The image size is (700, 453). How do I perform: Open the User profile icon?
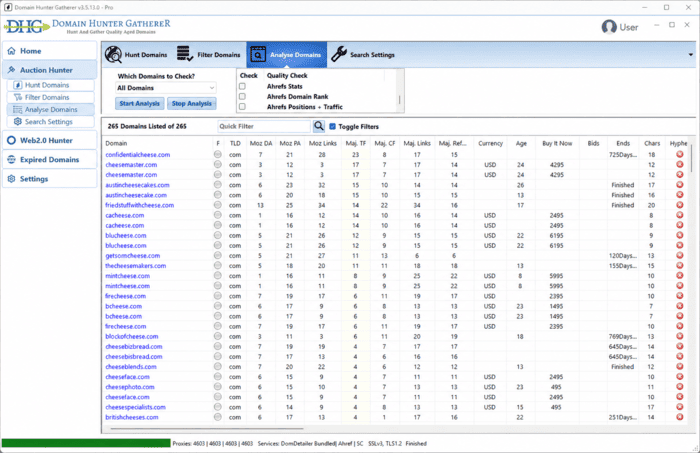(x=609, y=27)
